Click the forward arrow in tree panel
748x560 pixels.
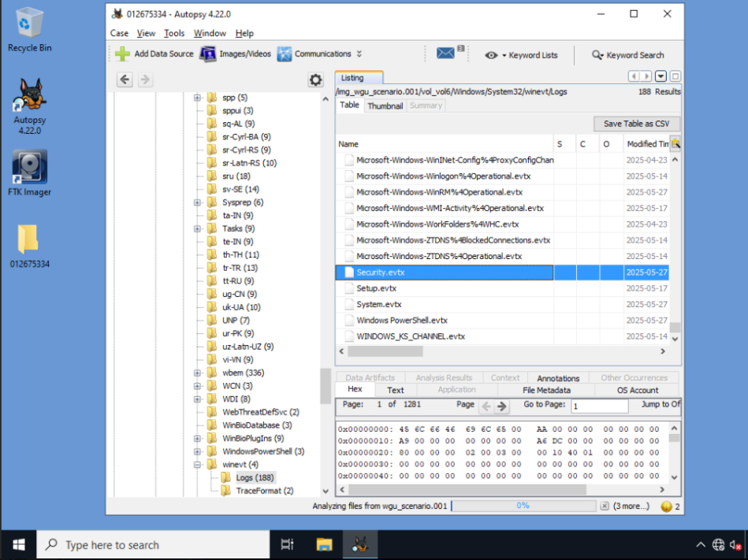[145, 80]
